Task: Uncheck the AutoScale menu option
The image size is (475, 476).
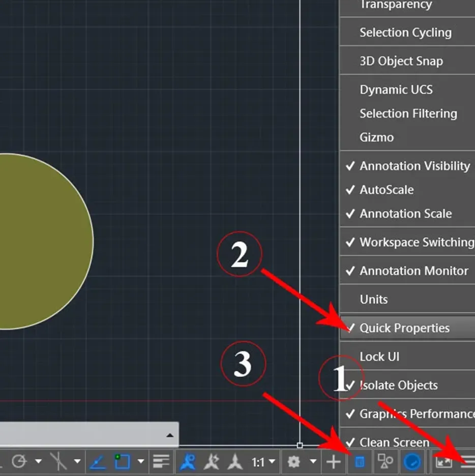Action: (387, 190)
